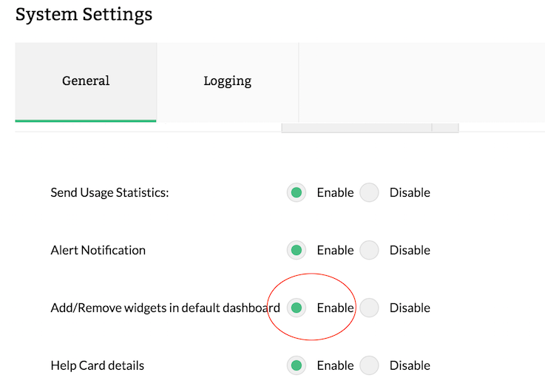
Task: Disable Add/Remove widgets in default dashboard
Action: click(369, 308)
